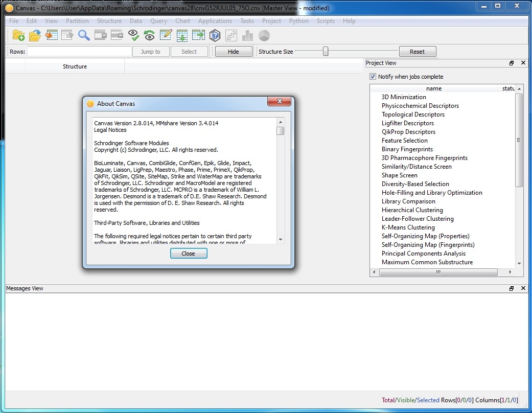Click the eye with green arrow icon
Screen dimensions: 532x413
pyautogui.click(x=149, y=35)
